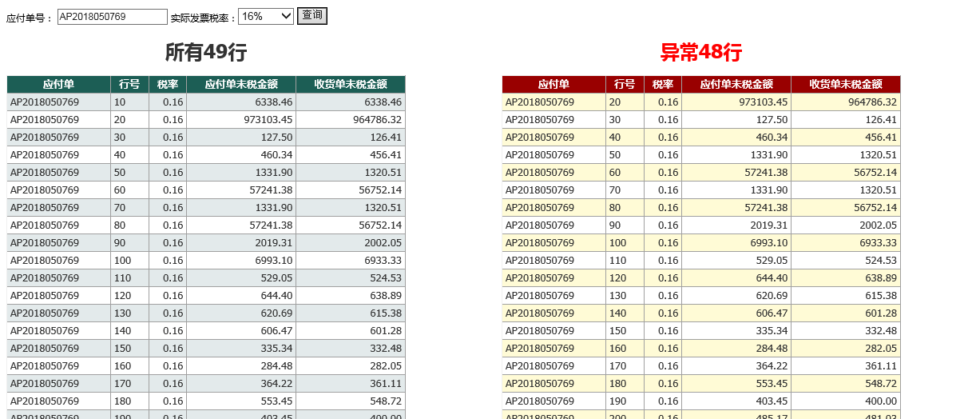Click 应付单未税金额 header in green table
The width and height of the screenshot is (980, 419).
click(241, 84)
